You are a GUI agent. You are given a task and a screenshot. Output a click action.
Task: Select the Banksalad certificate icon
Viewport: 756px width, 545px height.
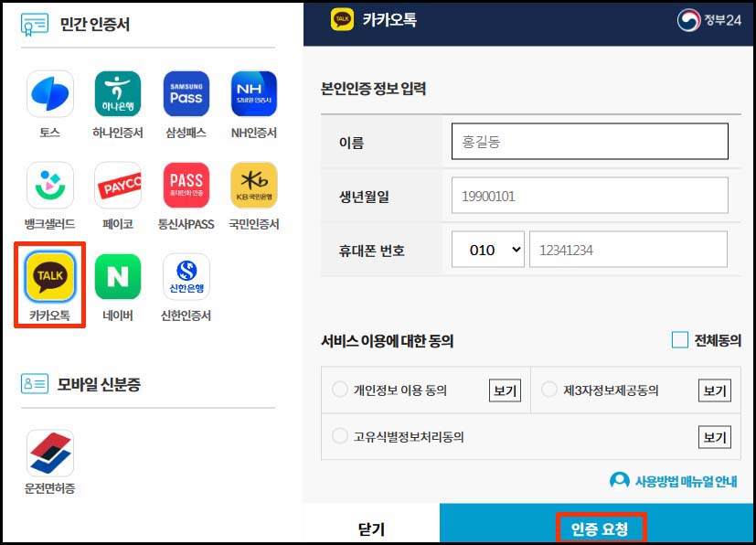point(50,186)
